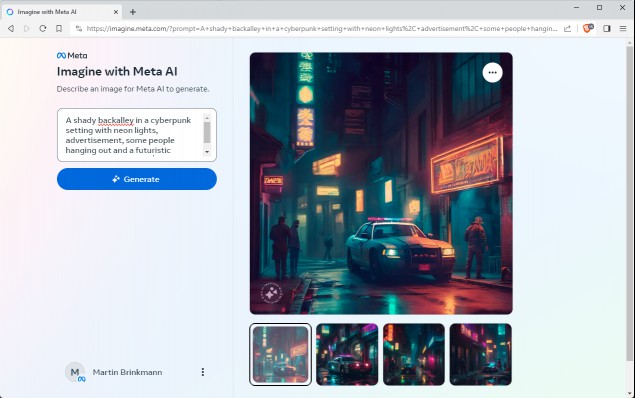Viewport: 635px width, 398px height.
Task: Minimize the browser window
Action: (577, 8)
